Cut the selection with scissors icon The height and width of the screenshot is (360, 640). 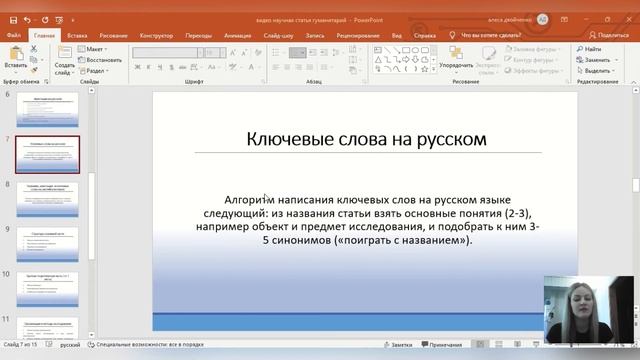tap(34, 49)
